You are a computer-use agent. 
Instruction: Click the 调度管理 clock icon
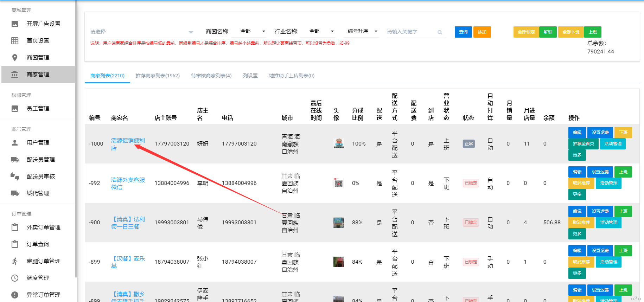(15, 278)
